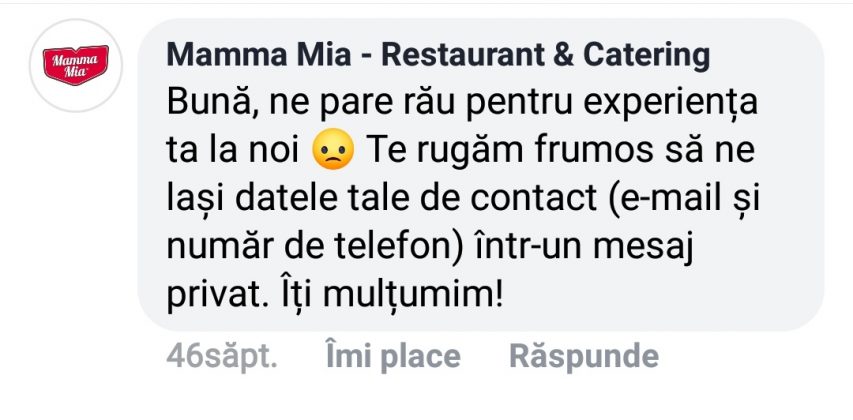The image size is (853, 420).
Task: Click the red Mamma Mia logo badge
Action: click(x=76, y=65)
